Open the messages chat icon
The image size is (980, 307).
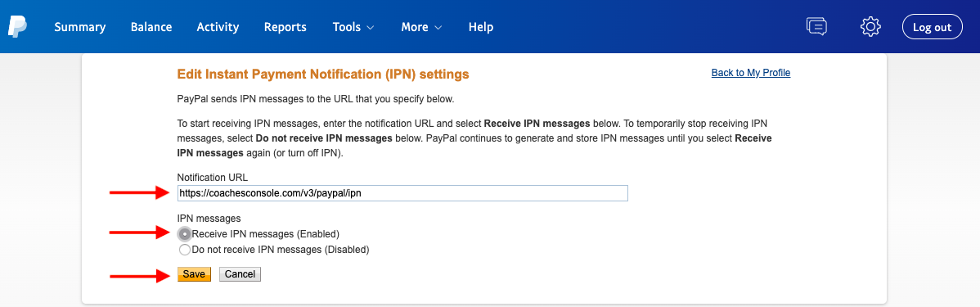[x=816, y=26]
